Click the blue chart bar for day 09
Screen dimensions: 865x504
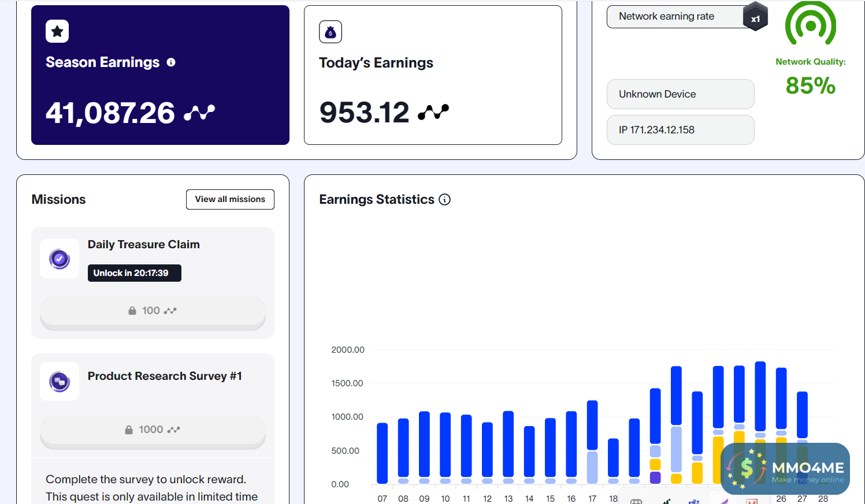424,445
